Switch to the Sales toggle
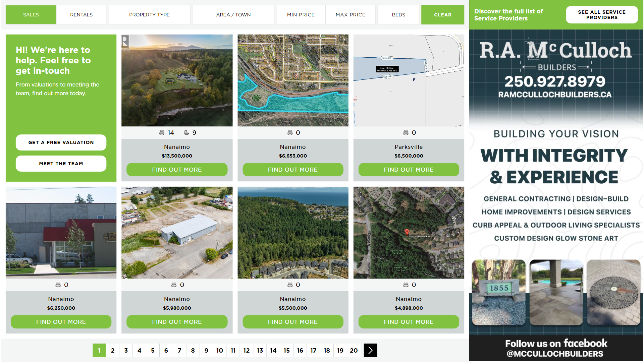This screenshot has width=644, height=362. tap(31, 15)
